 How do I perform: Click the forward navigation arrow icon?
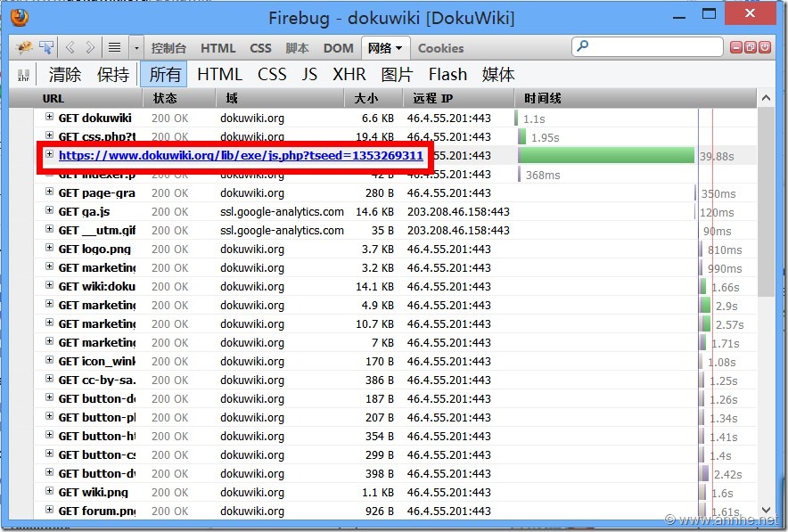(89, 47)
